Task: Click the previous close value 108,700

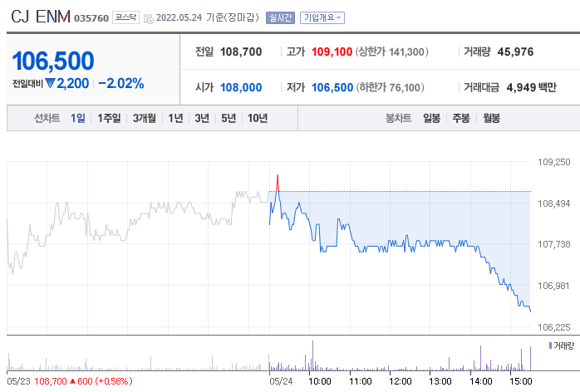Action: tap(241, 51)
